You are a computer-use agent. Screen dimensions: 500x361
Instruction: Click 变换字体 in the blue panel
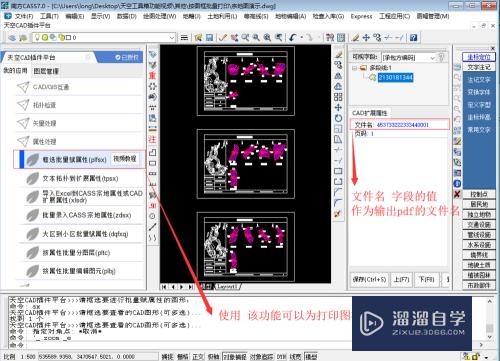(479, 92)
